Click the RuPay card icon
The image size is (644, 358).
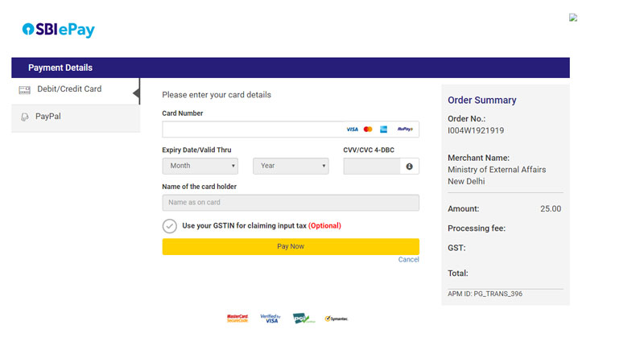(405, 129)
